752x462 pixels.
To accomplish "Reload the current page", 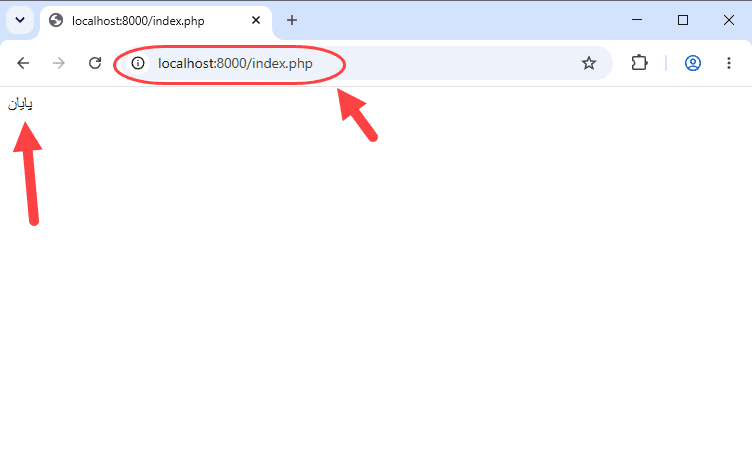I will (95, 63).
